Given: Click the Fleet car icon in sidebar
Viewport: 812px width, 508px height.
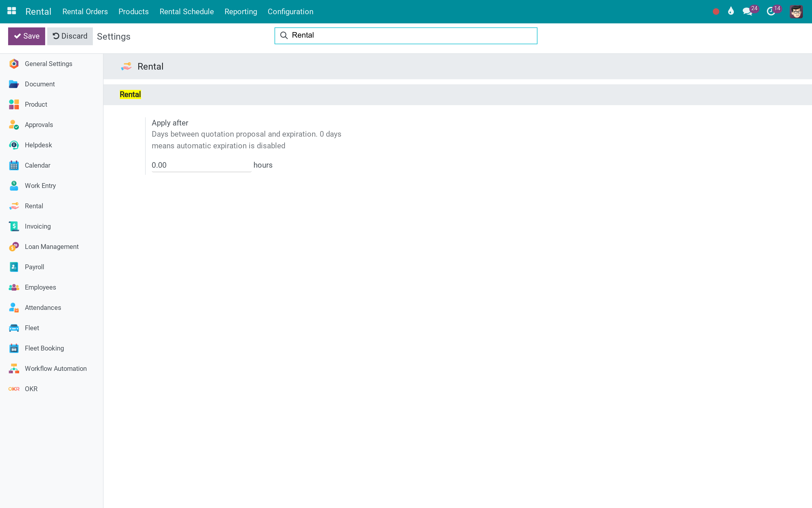Looking at the screenshot, I should tap(14, 328).
